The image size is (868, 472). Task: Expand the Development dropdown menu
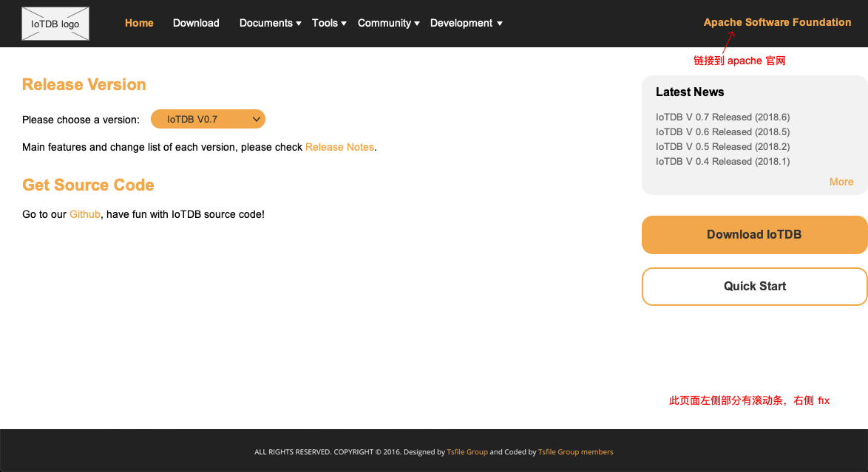click(x=466, y=23)
